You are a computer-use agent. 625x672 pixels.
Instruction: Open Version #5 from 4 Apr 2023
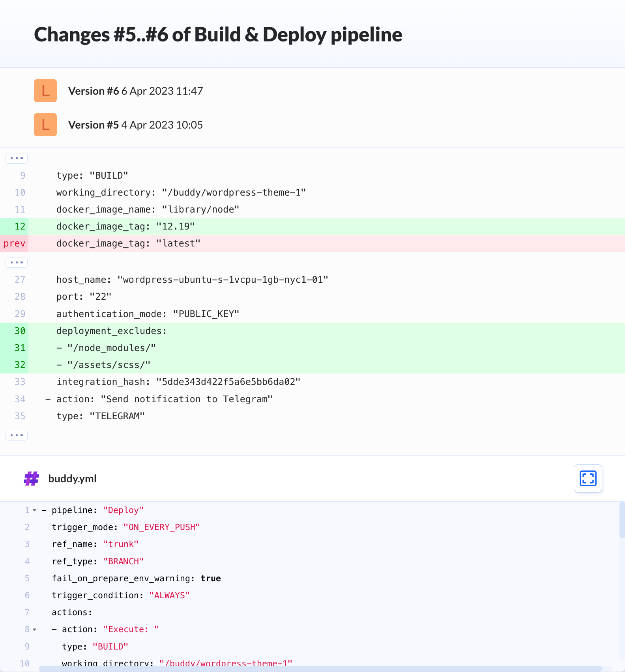[135, 125]
